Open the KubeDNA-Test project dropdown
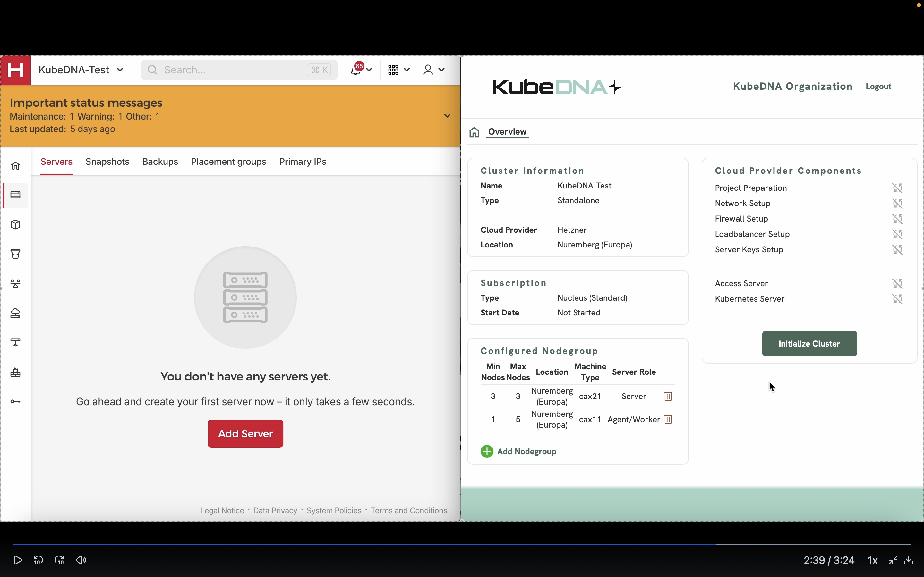 (81, 70)
